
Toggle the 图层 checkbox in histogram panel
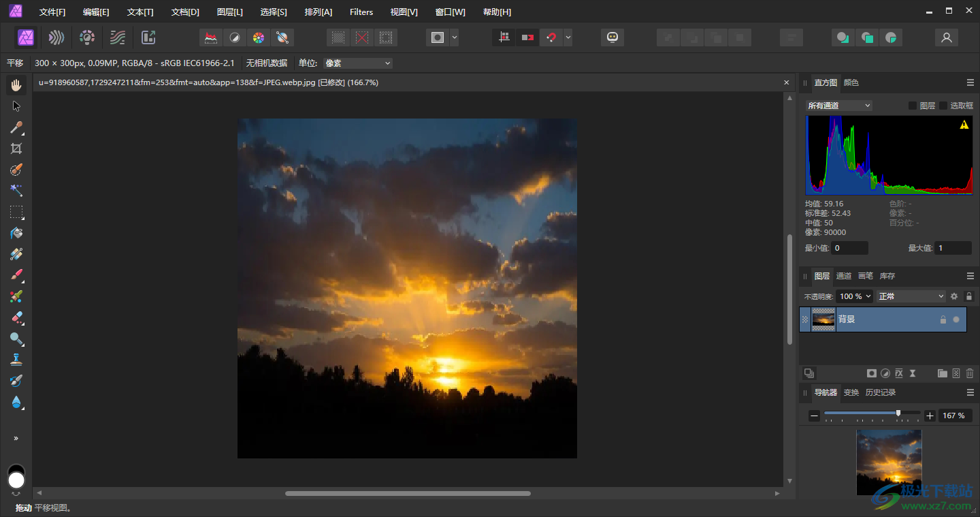tap(913, 106)
